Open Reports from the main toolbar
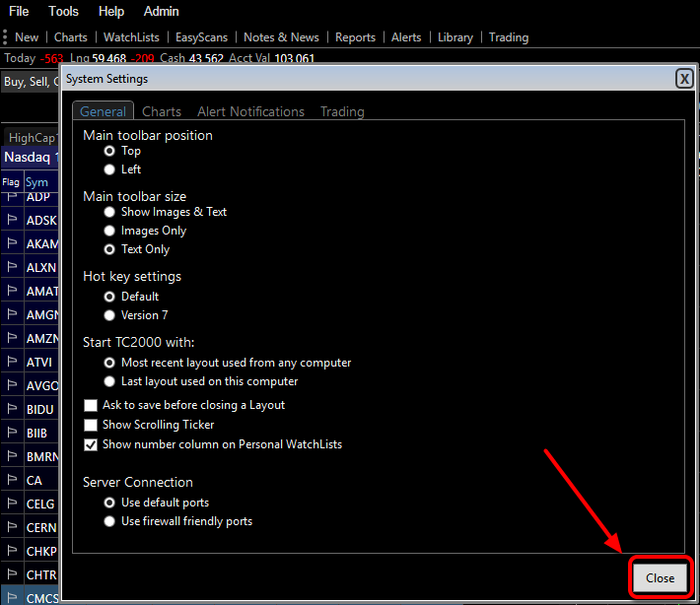700x605 pixels. click(355, 37)
